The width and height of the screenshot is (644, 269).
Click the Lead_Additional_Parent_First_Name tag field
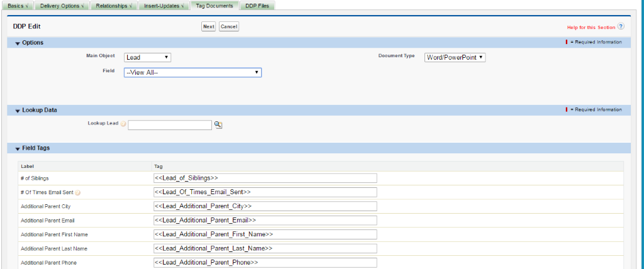click(265, 234)
